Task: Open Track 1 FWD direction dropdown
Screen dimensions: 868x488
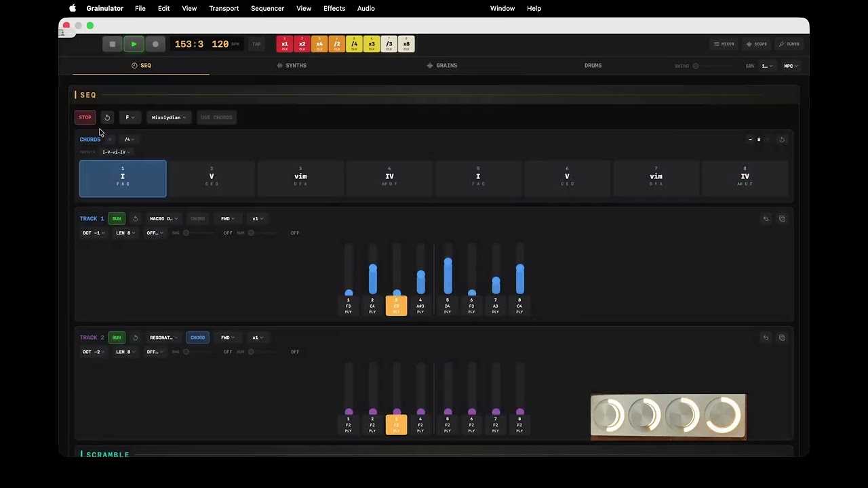Action: 227,219
